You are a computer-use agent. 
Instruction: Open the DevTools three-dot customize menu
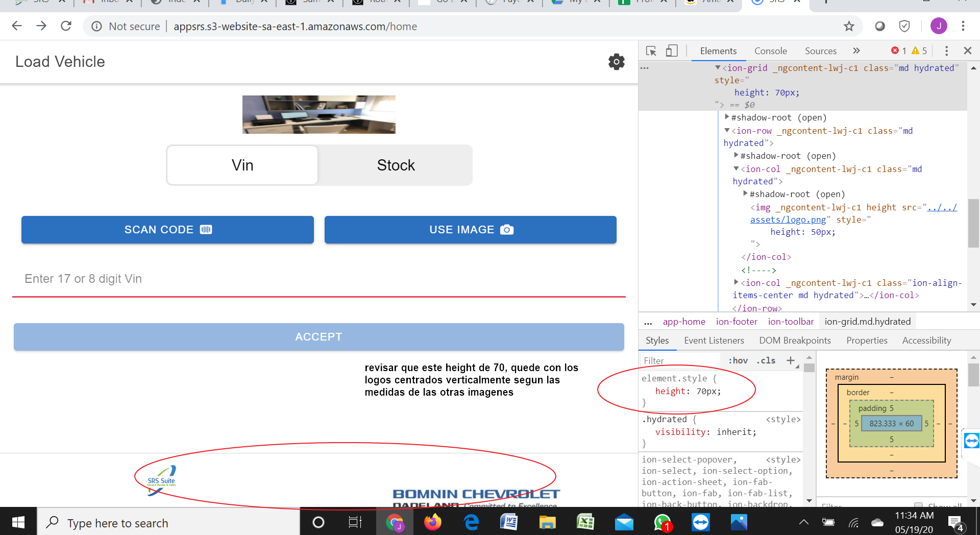point(946,51)
